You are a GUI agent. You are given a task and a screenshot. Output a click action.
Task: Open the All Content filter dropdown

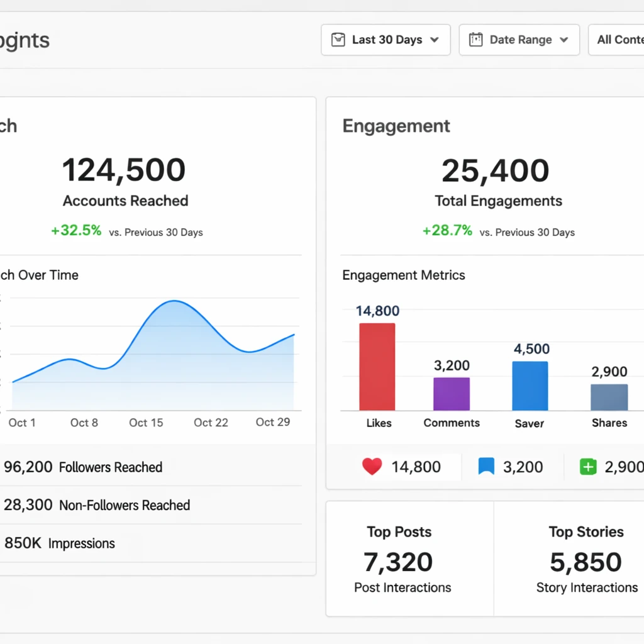(x=616, y=40)
